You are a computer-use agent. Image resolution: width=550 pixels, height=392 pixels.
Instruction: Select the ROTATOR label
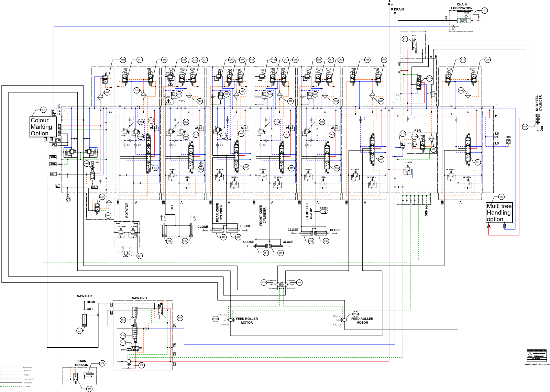click(127, 210)
